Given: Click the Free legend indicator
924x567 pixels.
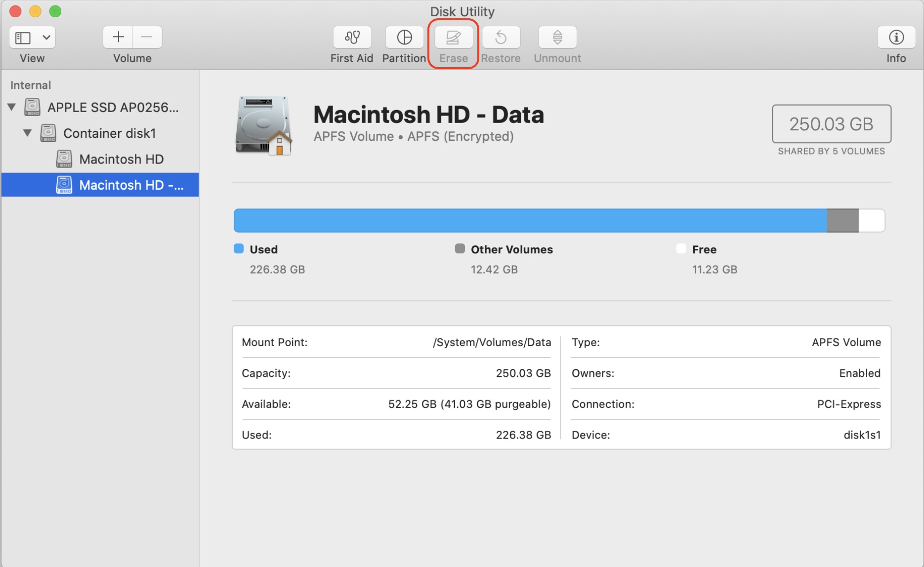Looking at the screenshot, I should coord(681,248).
